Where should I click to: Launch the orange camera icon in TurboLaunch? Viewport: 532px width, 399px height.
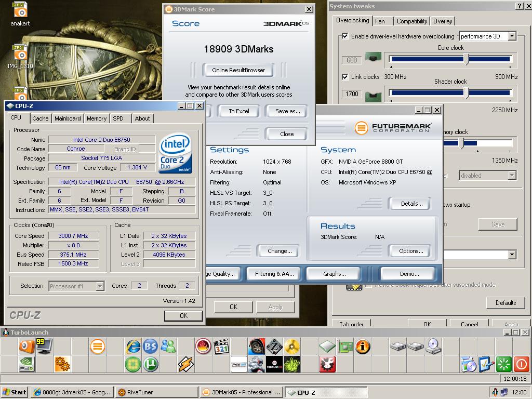(x=27, y=347)
